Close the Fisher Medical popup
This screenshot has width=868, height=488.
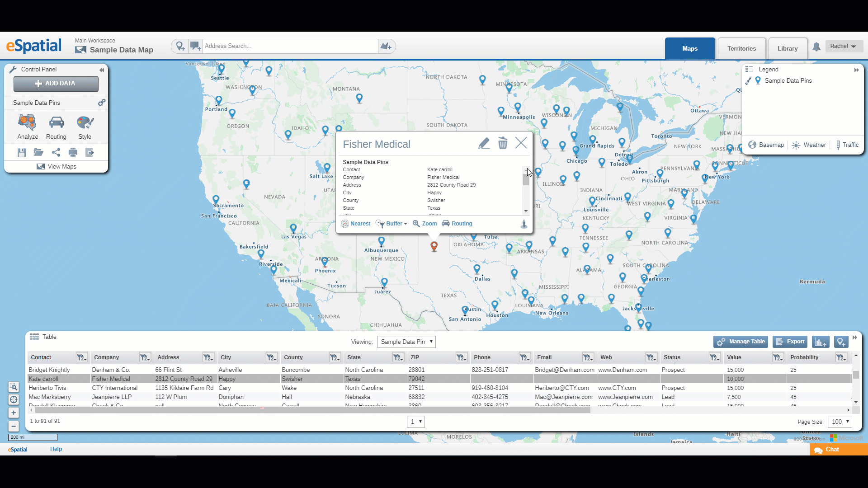(x=521, y=143)
